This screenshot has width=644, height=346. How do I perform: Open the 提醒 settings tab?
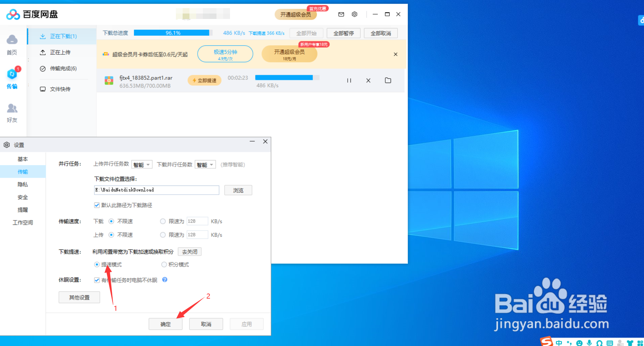pos(23,210)
